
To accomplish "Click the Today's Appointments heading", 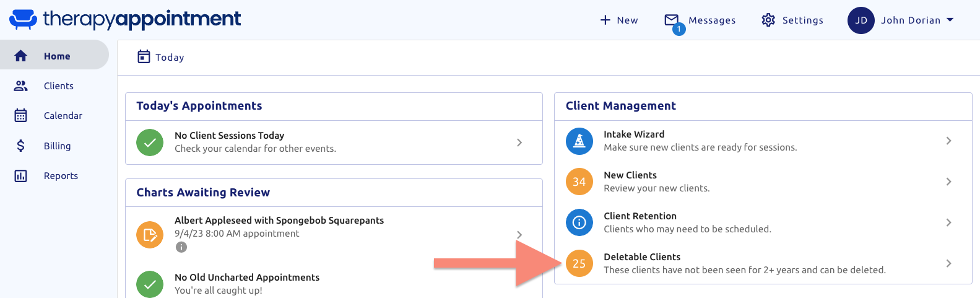I will (199, 106).
